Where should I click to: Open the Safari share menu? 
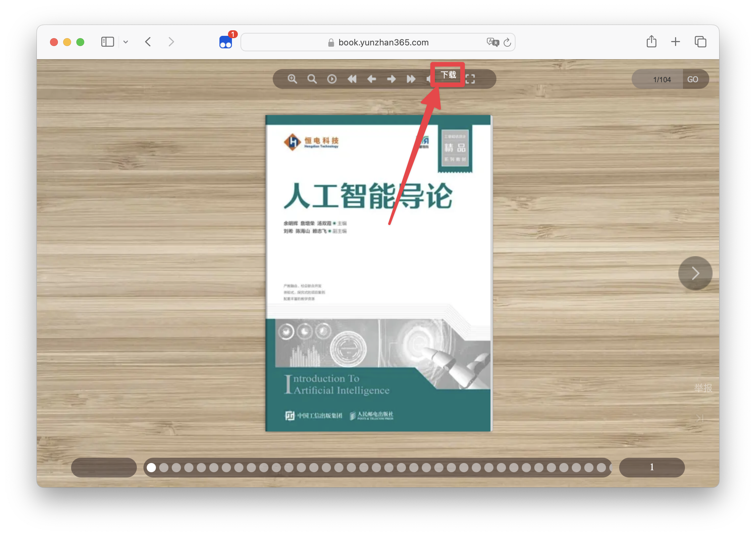coord(651,42)
